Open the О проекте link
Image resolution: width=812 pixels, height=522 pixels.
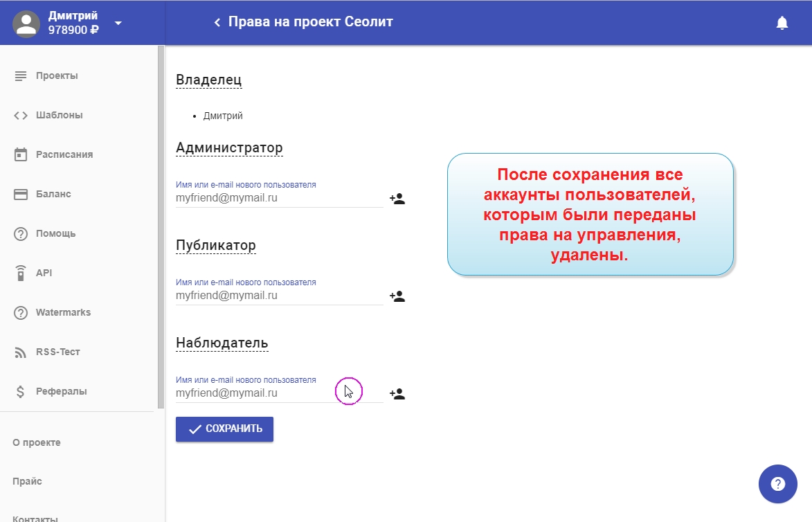coord(37,442)
